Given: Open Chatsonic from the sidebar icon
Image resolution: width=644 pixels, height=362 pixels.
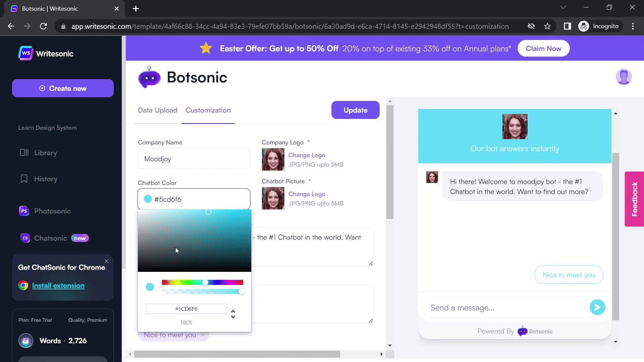Looking at the screenshot, I should coord(25,238).
